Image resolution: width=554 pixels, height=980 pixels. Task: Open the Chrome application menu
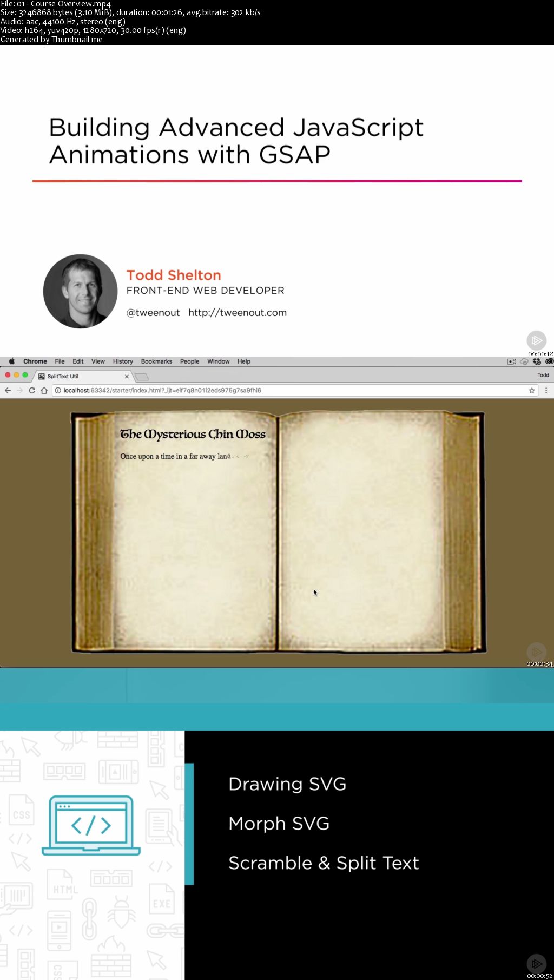point(35,361)
